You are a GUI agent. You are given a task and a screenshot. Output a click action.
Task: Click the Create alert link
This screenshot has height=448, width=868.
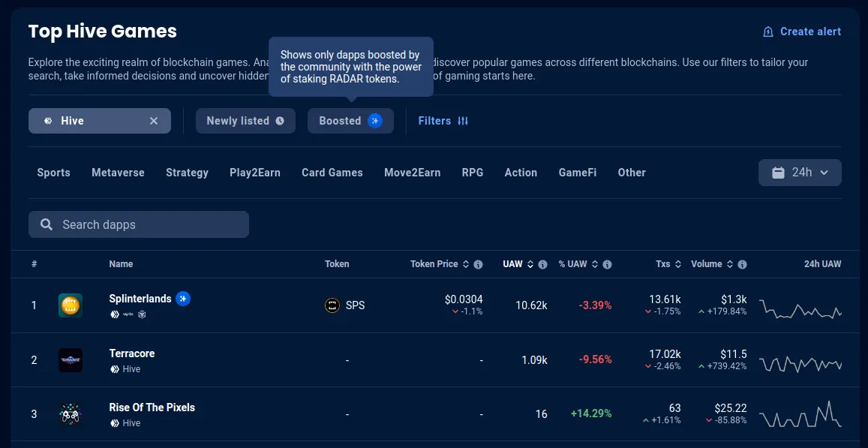pos(802,32)
